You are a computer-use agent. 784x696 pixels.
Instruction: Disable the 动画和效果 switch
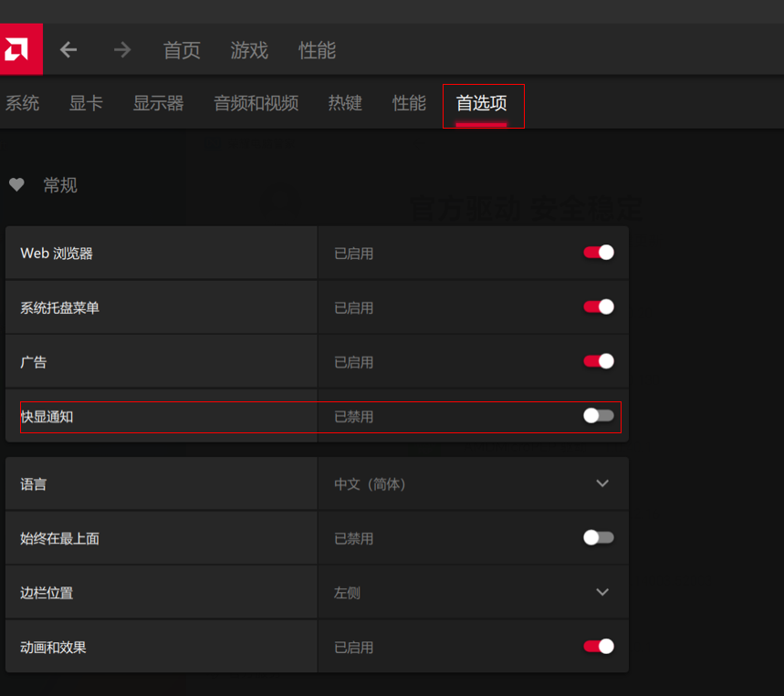(x=599, y=647)
